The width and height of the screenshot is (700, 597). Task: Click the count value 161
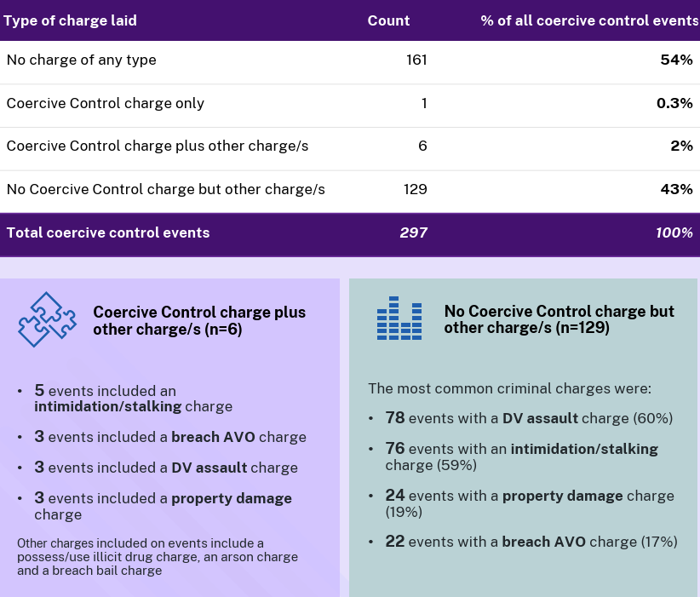point(416,60)
